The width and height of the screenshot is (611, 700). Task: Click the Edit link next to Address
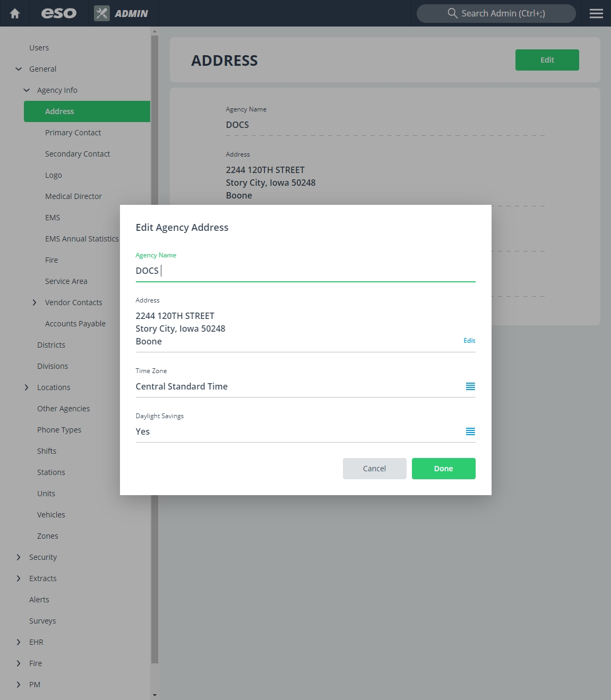[x=469, y=340]
